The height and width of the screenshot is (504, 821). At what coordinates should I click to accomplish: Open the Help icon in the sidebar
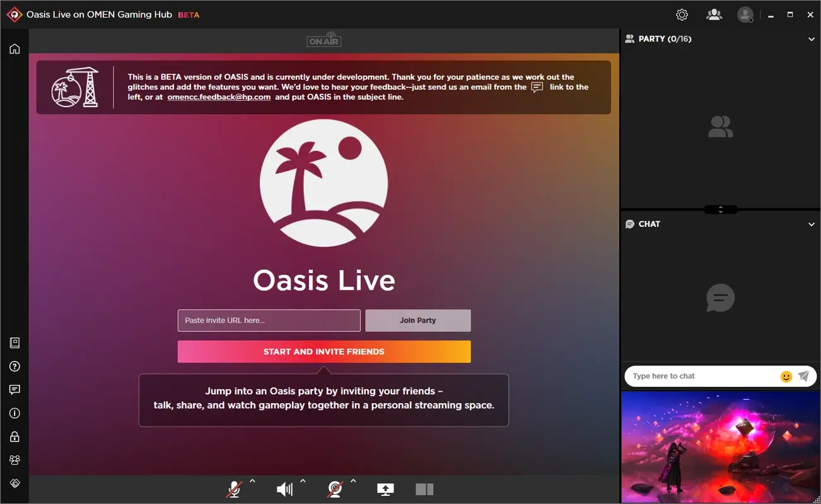[14, 366]
